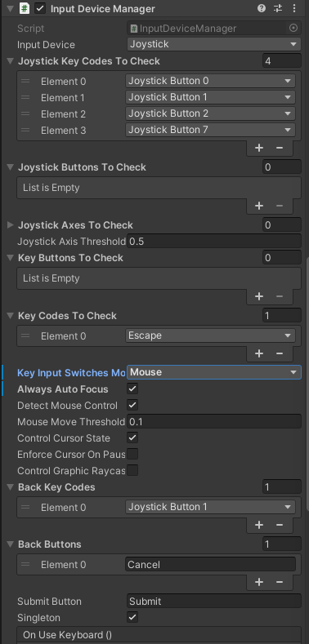Edit Joystick Key Codes size field
This screenshot has width=309, height=644.
pyautogui.click(x=282, y=61)
